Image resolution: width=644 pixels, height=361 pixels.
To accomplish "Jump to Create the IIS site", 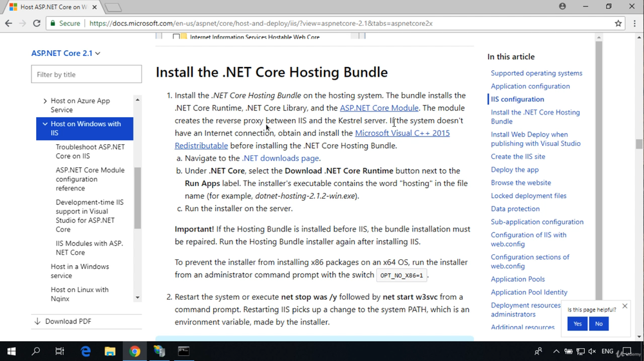I will coord(518,157).
